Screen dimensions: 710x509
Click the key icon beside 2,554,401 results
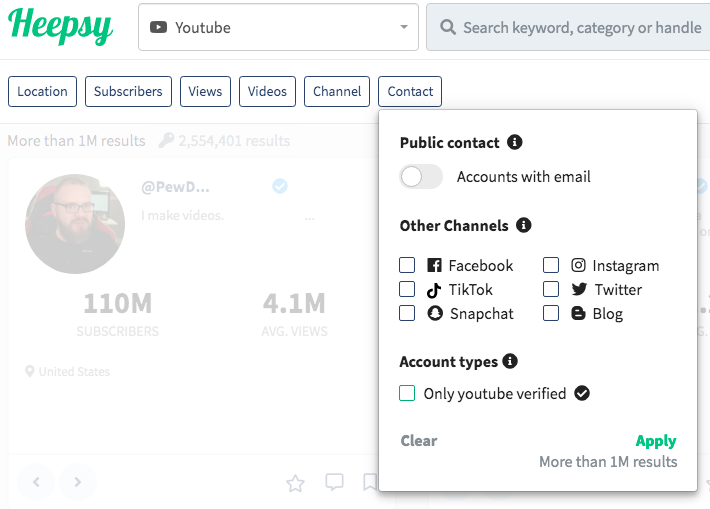[x=166, y=140]
